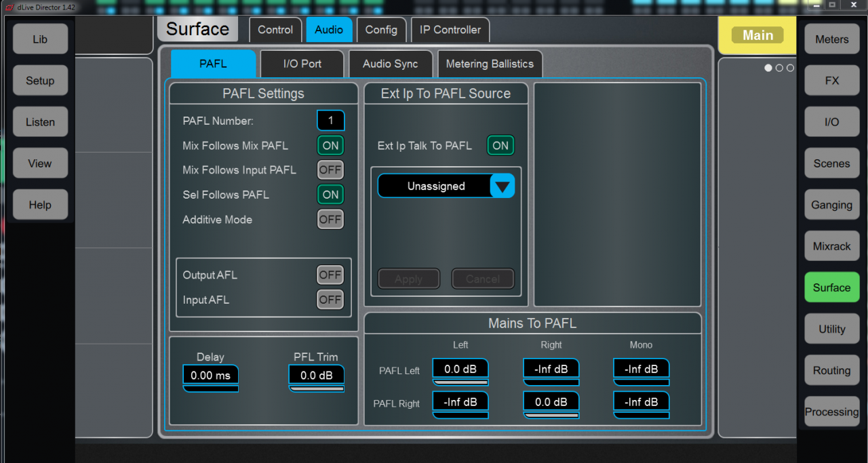Click the dLive Director app icon in title bar

(9, 7)
